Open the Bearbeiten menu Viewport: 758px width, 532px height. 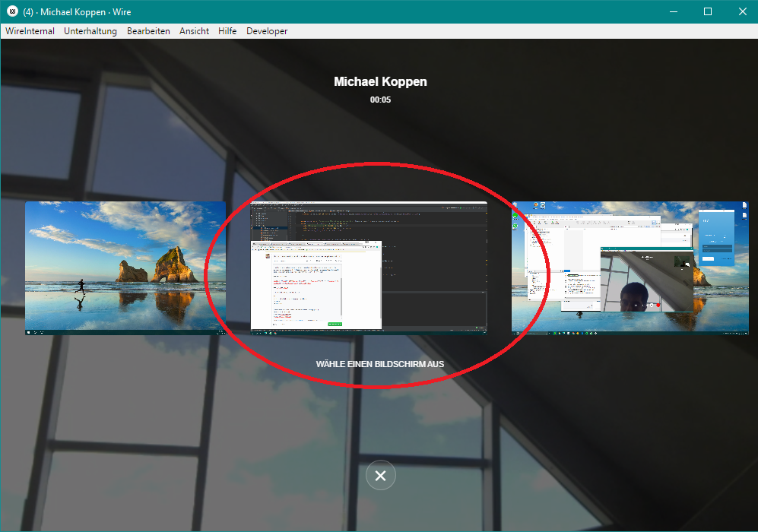tap(148, 31)
